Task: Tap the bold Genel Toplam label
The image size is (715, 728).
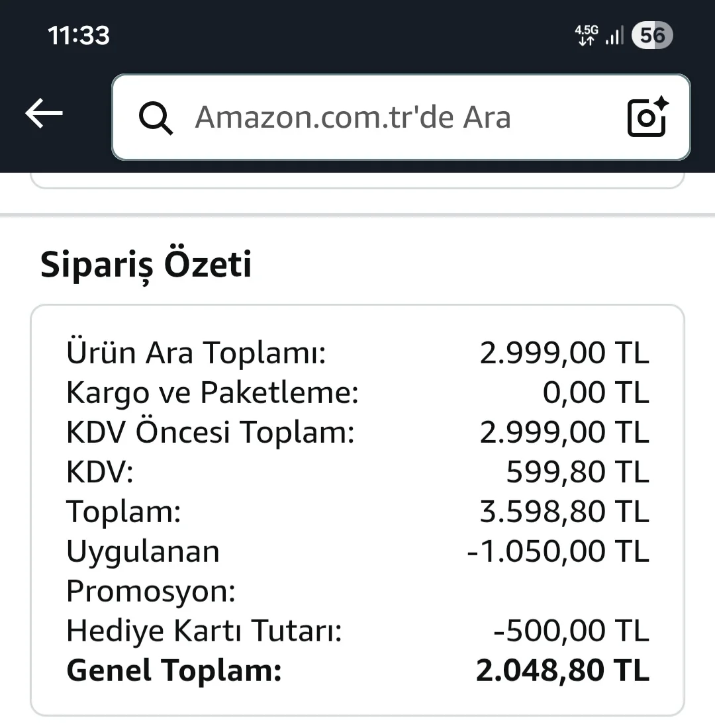Action: click(x=174, y=670)
